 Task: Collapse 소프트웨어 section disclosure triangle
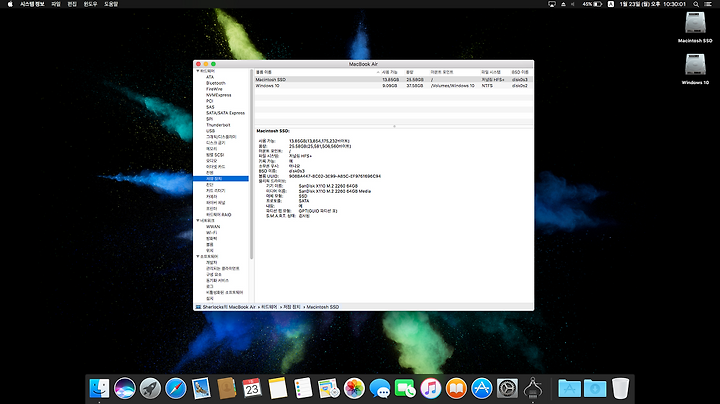pyautogui.click(x=198, y=256)
